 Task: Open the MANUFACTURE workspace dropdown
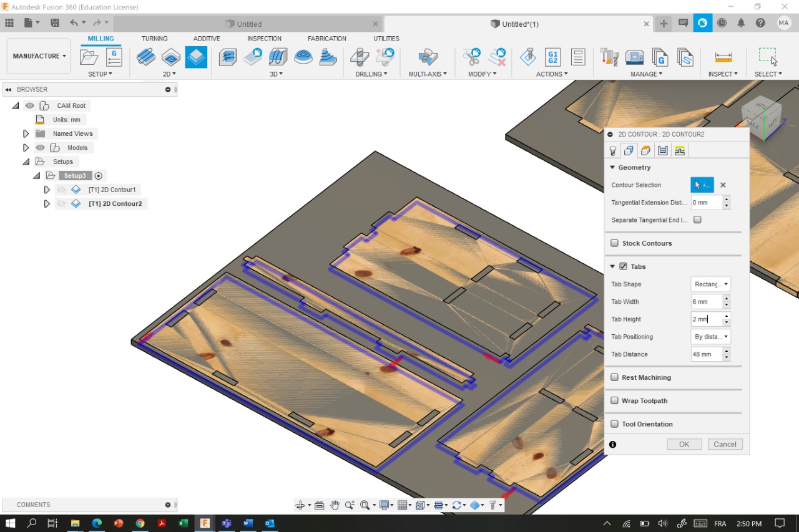(x=39, y=56)
